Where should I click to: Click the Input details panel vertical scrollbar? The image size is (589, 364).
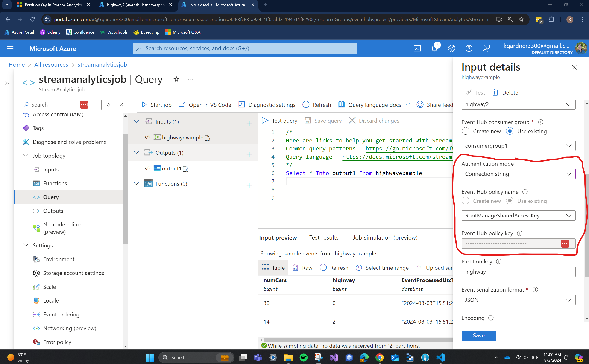tap(587, 225)
